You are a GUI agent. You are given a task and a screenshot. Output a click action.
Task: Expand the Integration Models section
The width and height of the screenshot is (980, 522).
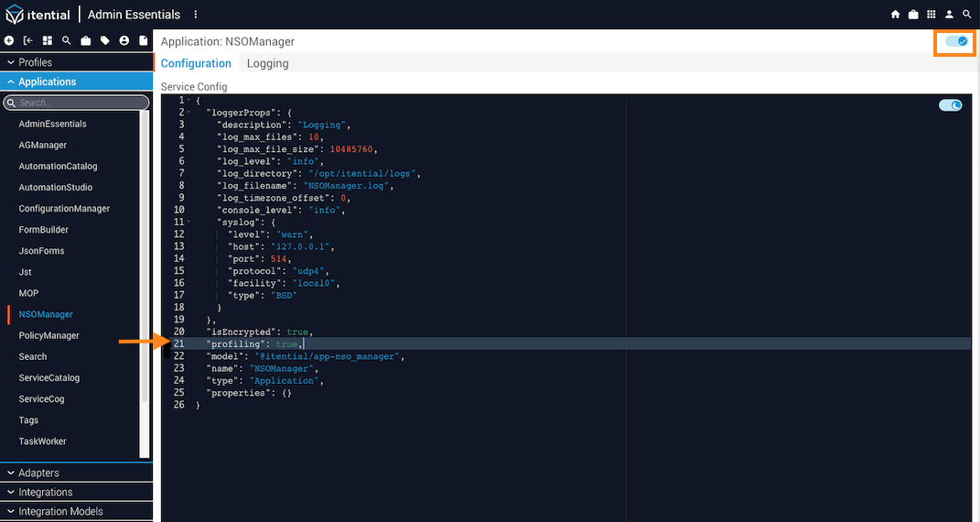[x=76, y=511]
